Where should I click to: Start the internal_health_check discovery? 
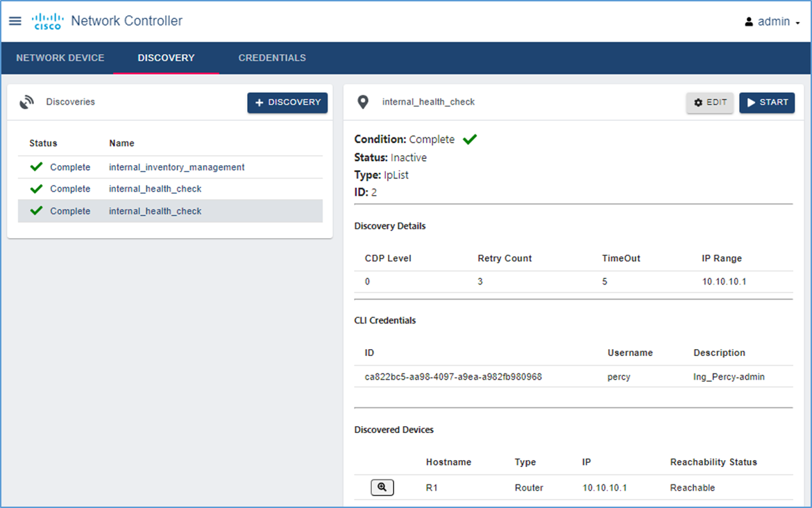pyautogui.click(x=767, y=102)
